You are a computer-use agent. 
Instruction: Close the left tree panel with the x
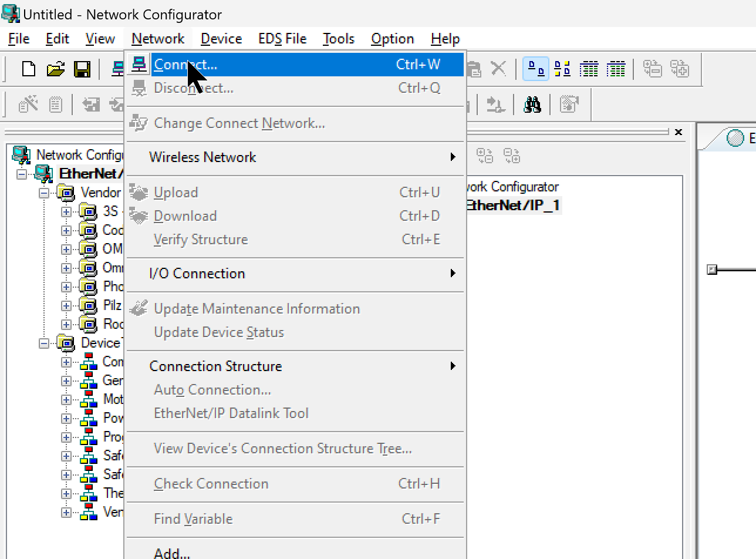679,132
